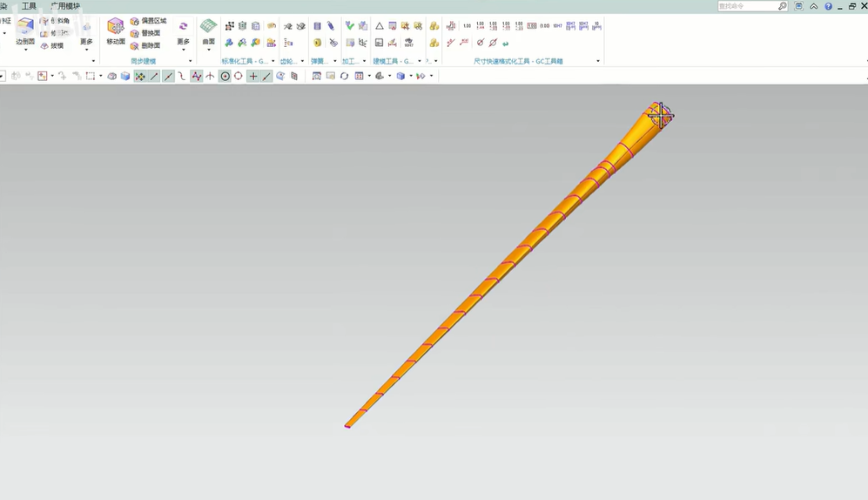Toggle intersection point snap
Screen dimensions: 868x500
[211, 77]
